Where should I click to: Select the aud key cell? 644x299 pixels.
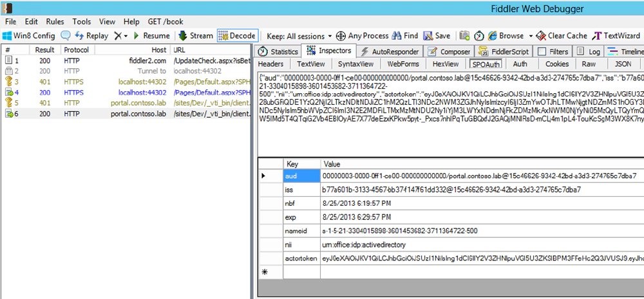click(301, 176)
